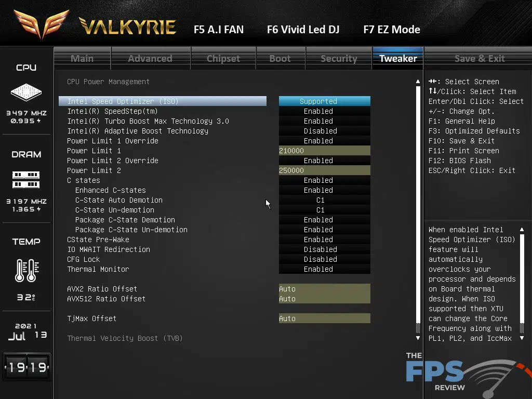Toggle Thermal Monitor Enabled value

tap(324, 269)
